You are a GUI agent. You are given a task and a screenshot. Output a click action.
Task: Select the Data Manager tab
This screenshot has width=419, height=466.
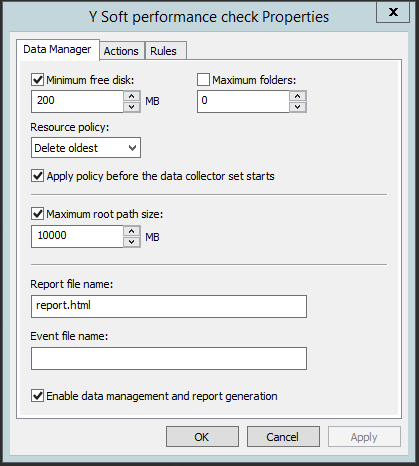57,50
